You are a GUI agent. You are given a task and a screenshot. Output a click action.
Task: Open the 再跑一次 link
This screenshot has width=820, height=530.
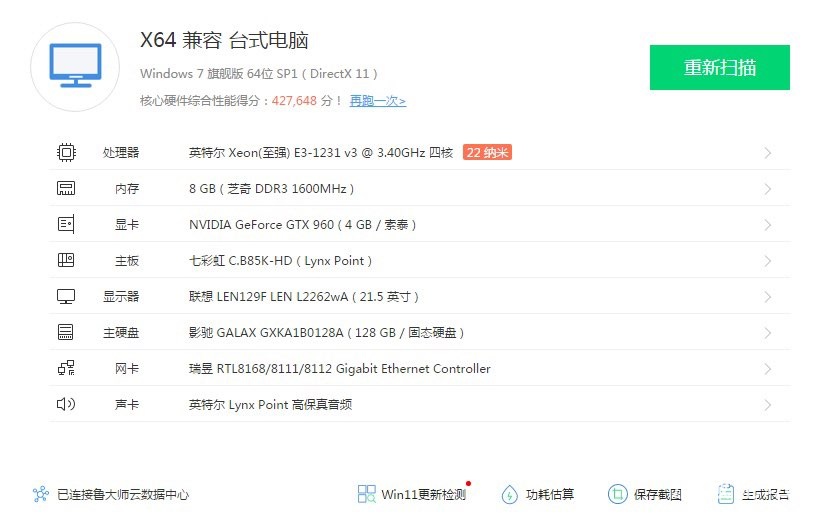tap(378, 101)
